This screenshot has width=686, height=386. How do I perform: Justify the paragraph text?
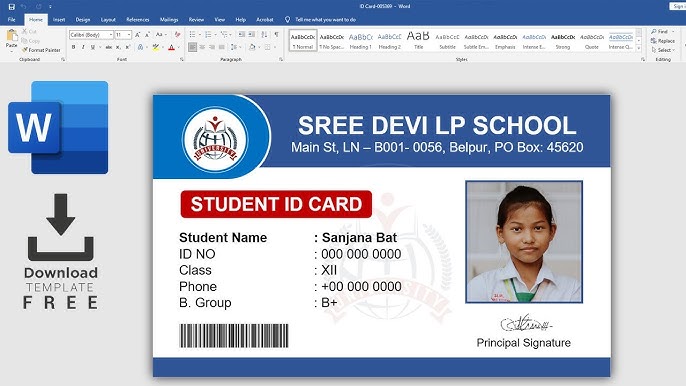(221, 47)
